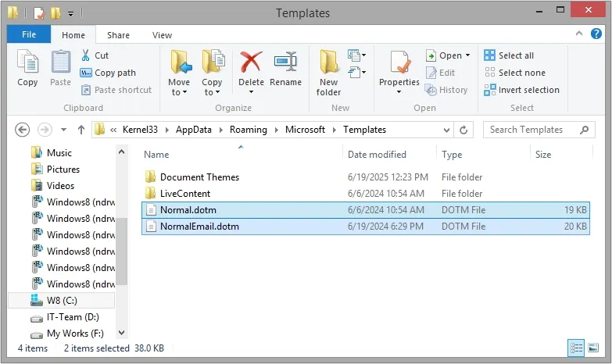Viewport: 612px width, 364px height.
Task: Go up one folder level
Action: (x=81, y=130)
